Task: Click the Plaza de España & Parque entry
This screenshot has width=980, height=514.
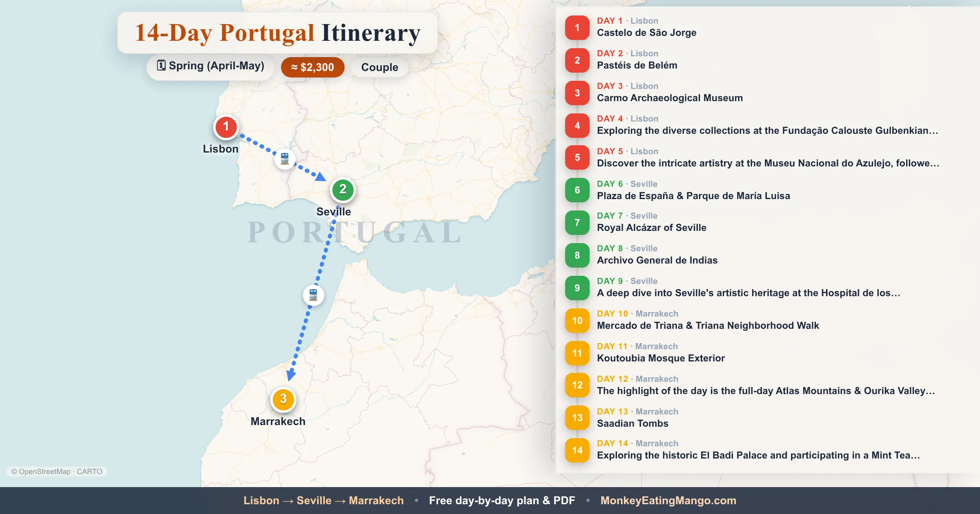Action: click(693, 196)
